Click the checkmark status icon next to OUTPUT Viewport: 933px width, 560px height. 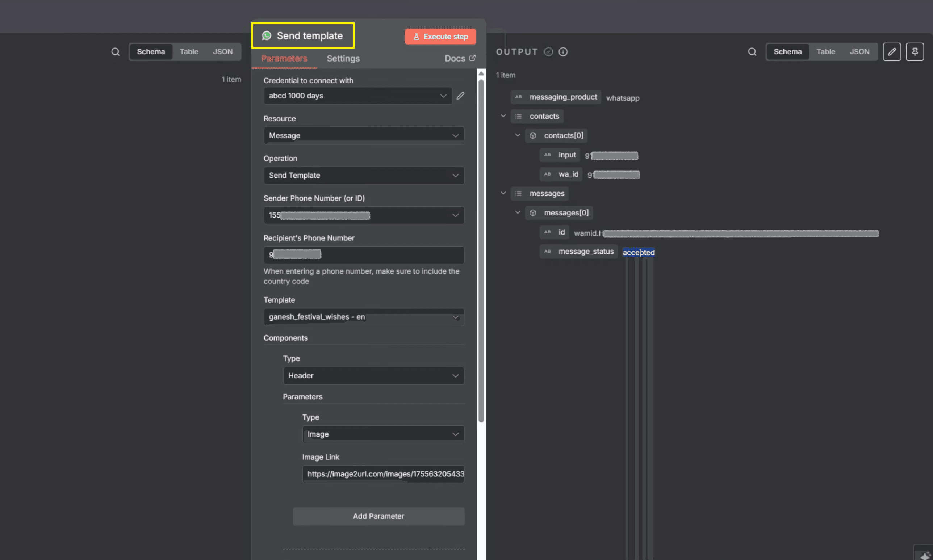coord(549,52)
